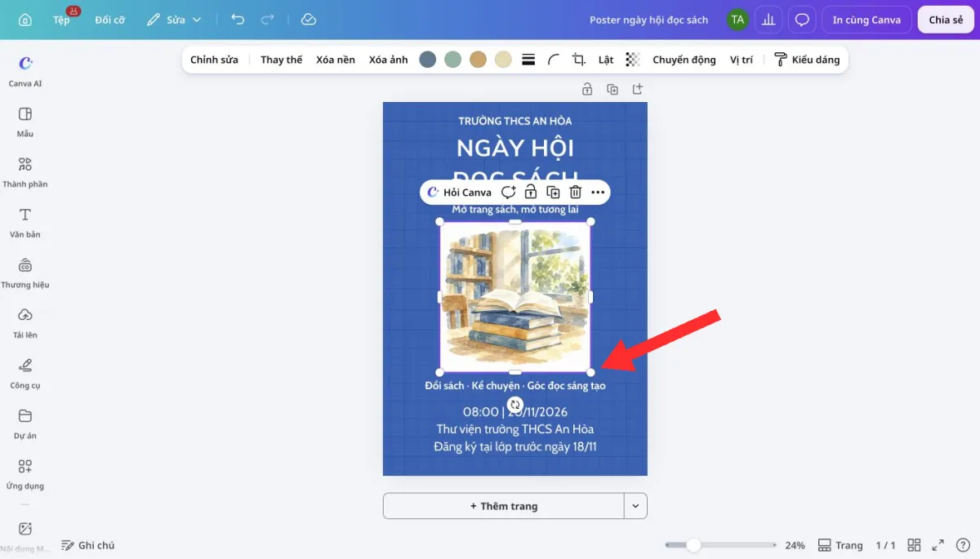Viewport: 980px width, 559px height.
Task: Select the Đăng ký tại lớp trước ngày 18/11 text
Action: pos(515,446)
